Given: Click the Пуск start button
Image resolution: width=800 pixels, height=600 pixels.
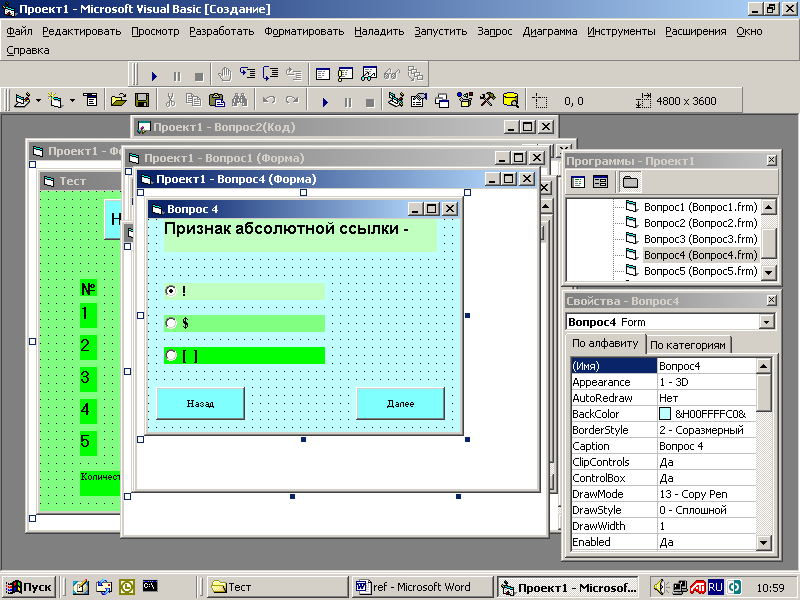Looking at the screenshot, I should [30, 587].
